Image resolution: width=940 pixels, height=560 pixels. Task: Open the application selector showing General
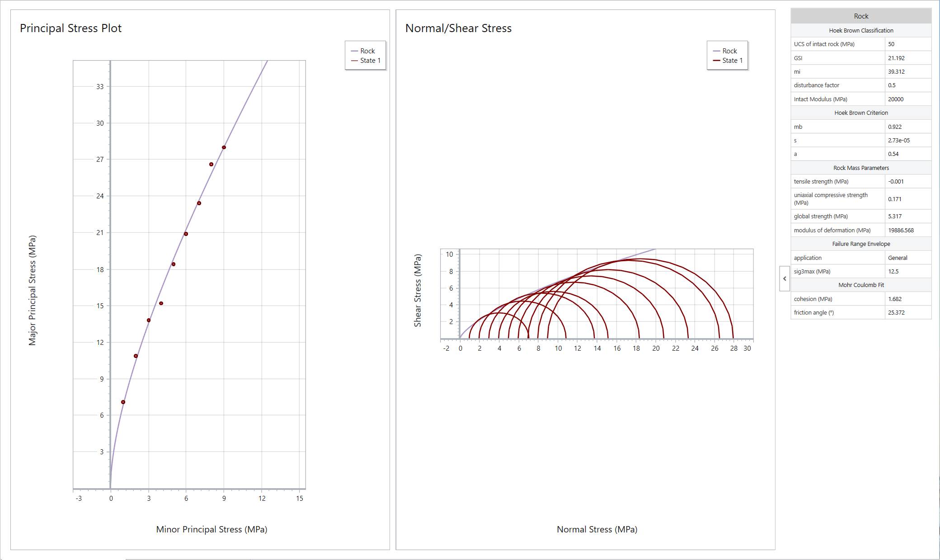click(x=899, y=258)
